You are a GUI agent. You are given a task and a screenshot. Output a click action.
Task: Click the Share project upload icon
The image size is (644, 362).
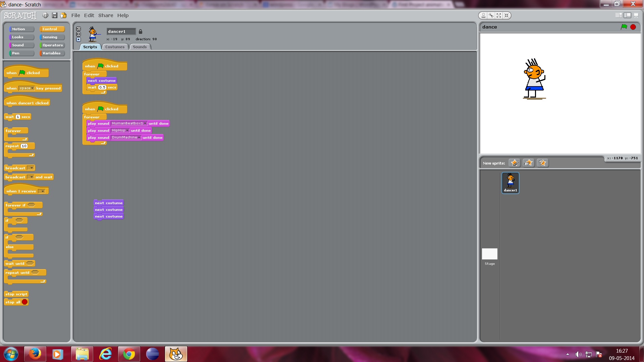point(63,15)
